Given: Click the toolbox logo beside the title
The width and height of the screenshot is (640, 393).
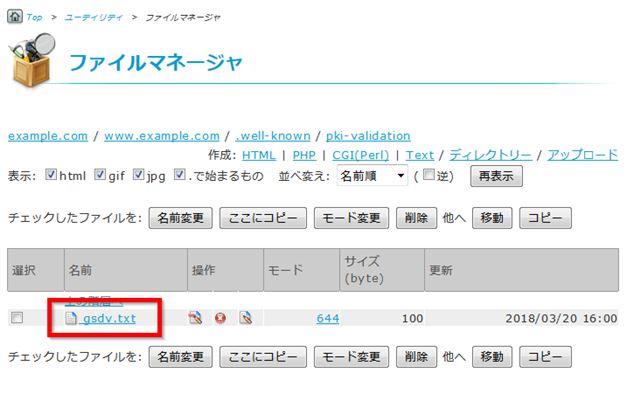Looking at the screenshot, I should point(32,60).
